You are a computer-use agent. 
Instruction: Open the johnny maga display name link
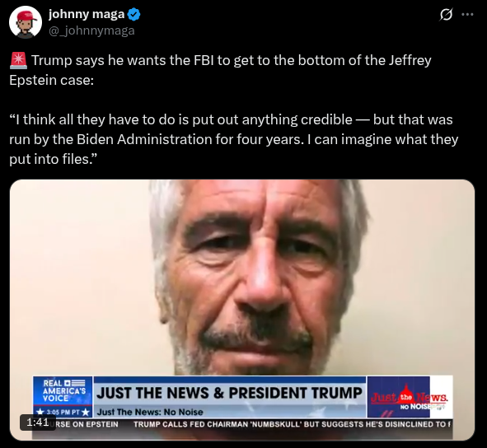coord(87,14)
